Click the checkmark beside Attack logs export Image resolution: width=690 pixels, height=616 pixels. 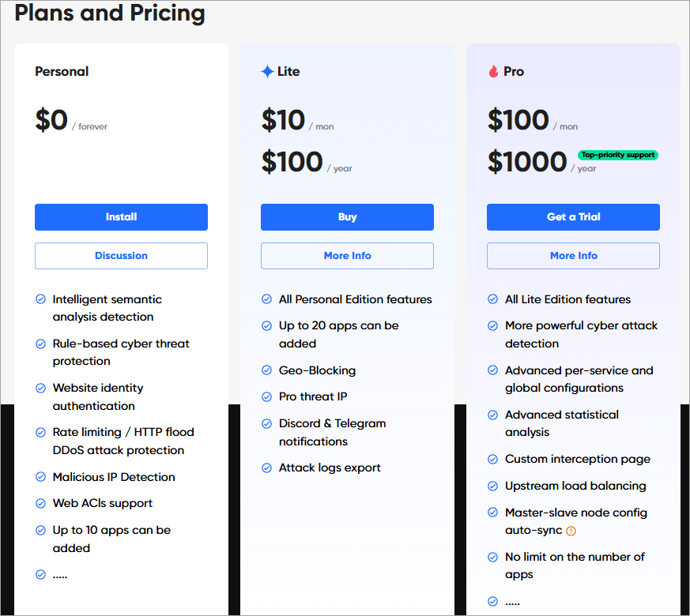266,468
